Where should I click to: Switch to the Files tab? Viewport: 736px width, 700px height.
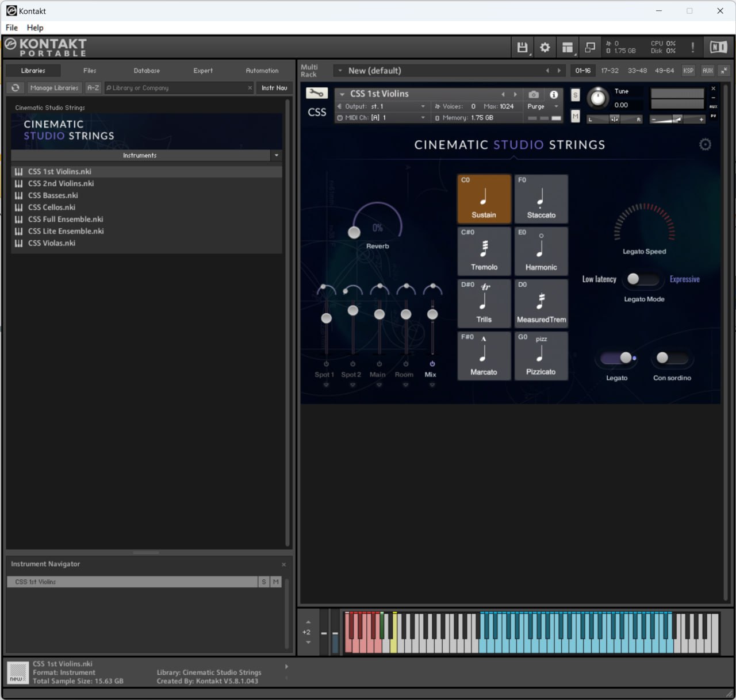click(x=90, y=71)
